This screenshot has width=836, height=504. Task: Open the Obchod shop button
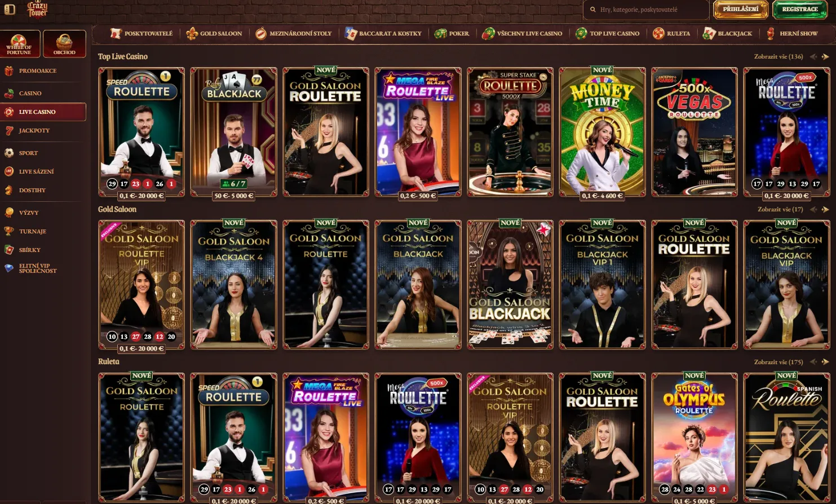pos(64,43)
